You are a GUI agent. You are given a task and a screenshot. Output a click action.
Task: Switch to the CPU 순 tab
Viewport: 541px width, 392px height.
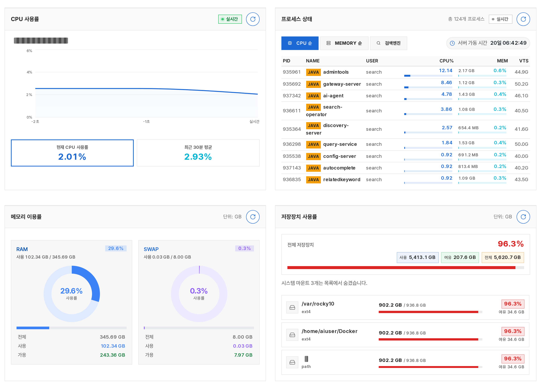coord(300,43)
